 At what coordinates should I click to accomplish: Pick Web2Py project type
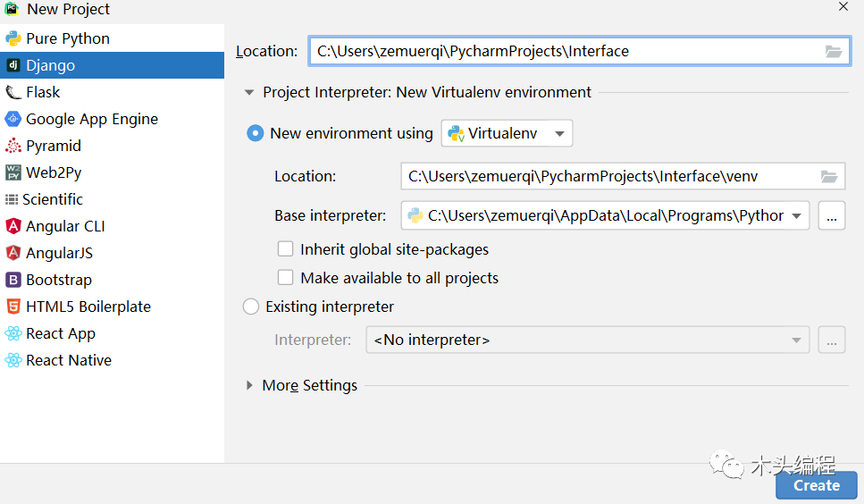click(112, 172)
